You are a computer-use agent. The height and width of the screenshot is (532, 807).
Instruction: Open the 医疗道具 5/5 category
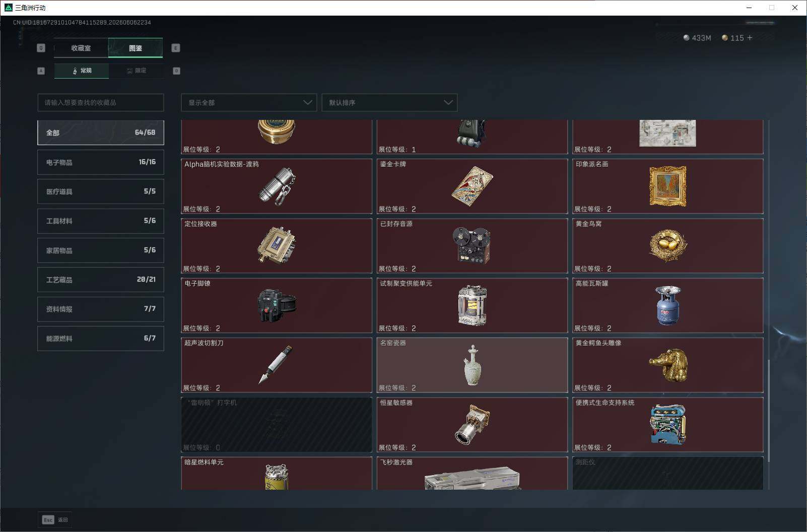[101, 191]
